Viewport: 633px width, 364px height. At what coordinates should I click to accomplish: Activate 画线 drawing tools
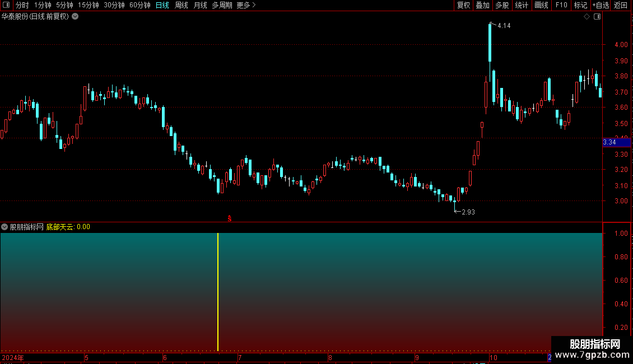(541, 5)
